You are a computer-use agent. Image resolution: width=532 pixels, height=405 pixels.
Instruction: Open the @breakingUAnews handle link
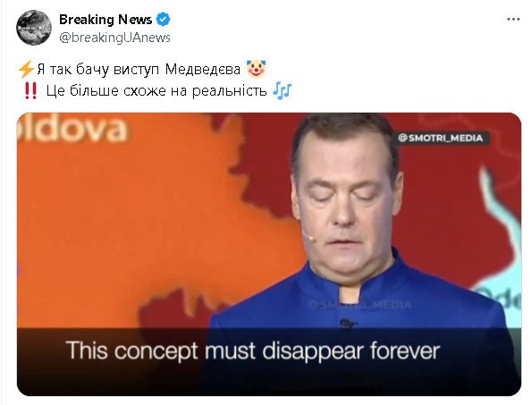pyautogui.click(x=114, y=38)
